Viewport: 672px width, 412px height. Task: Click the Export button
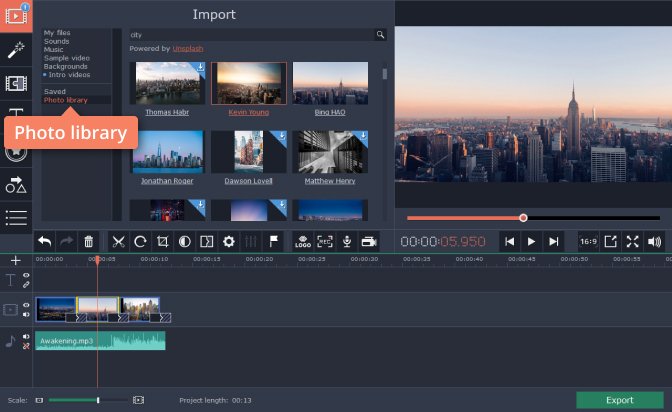tap(620, 400)
